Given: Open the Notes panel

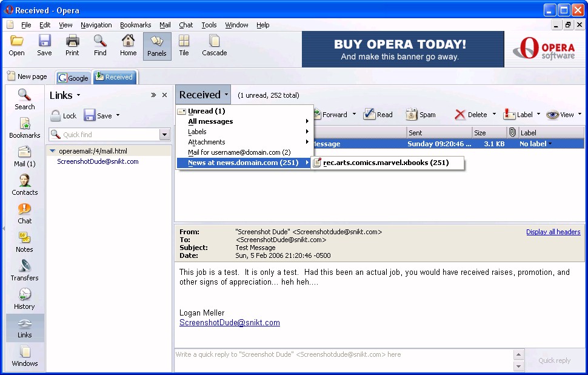Looking at the screenshot, I should coord(24,243).
